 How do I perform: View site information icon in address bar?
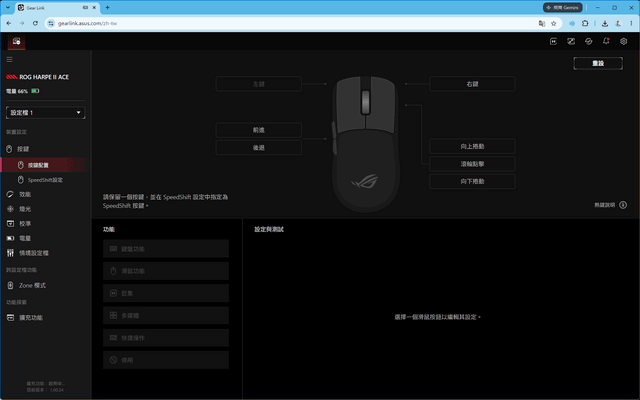tap(51, 23)
